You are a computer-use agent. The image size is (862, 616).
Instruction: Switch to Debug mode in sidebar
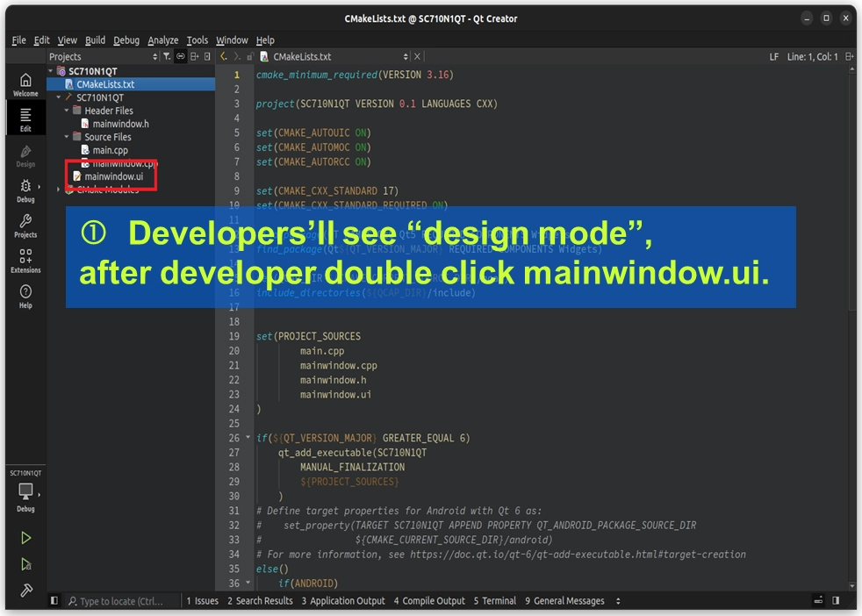(25, 190)
